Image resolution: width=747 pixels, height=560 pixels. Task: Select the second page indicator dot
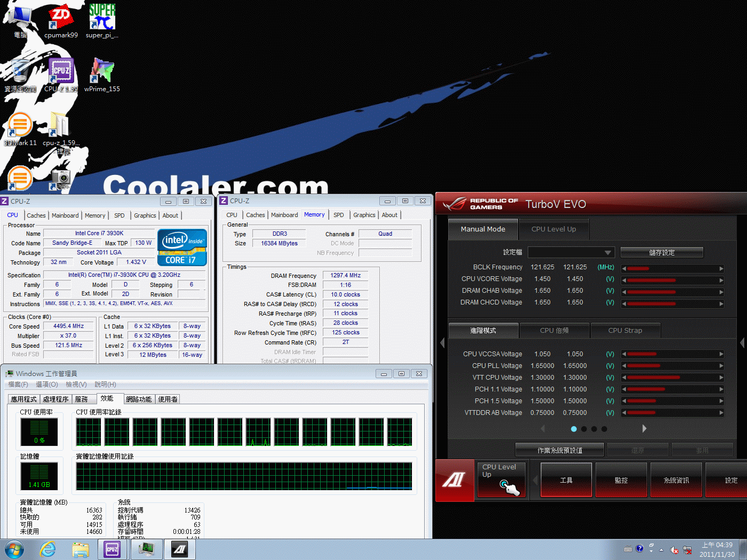point(584,429)
